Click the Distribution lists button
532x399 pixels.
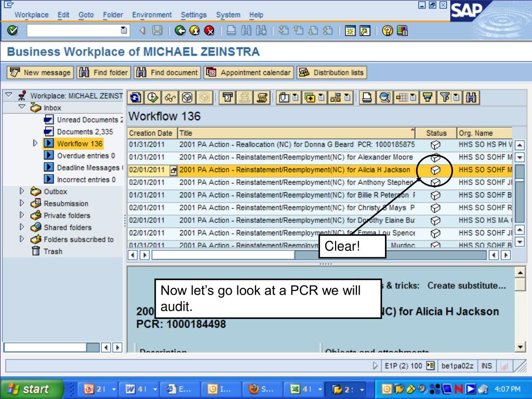coord(332,72)
